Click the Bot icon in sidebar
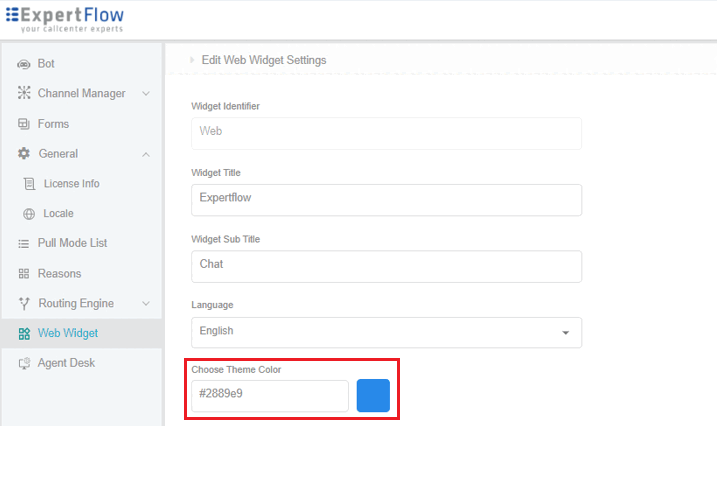 click(x=24, y=64)
